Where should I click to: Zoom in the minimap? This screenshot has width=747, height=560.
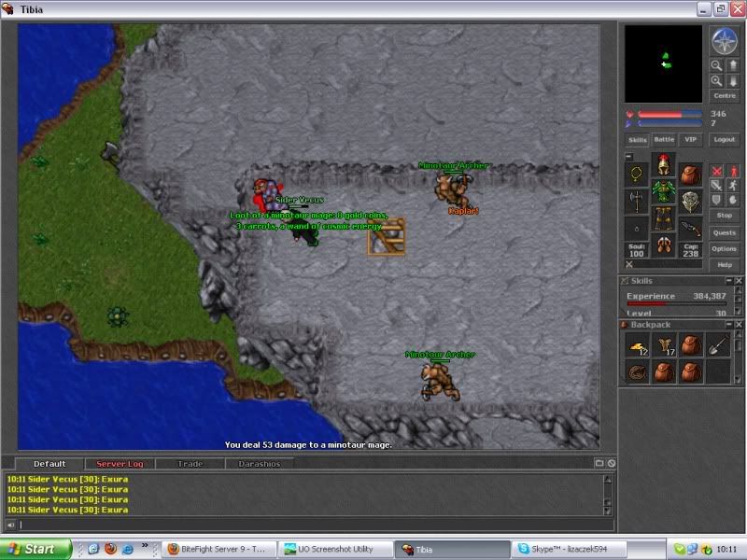click(716, 81)
